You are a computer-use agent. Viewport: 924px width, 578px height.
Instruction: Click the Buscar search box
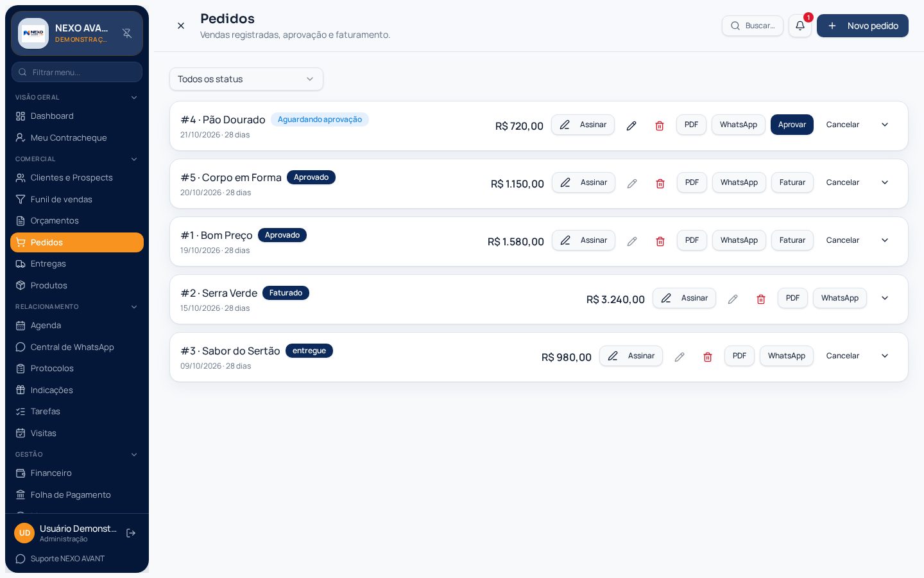click(x=753, y=26)
